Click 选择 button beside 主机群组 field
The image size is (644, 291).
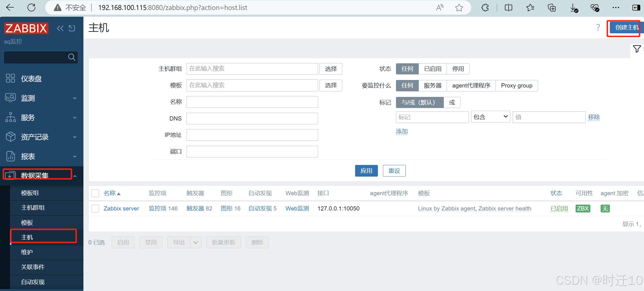click(x=331, y=69)
